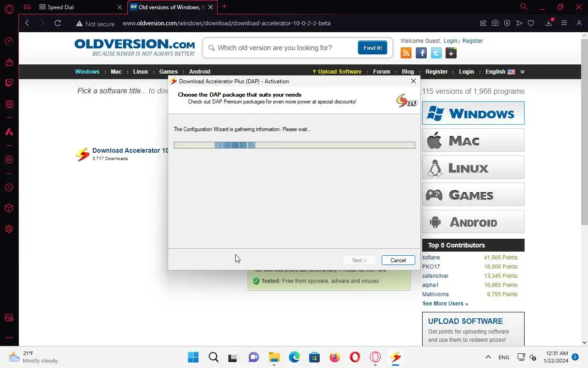Click the colorful plus share icon
The width and height of the screenshot is (588, 368).
pyautogui.click(x=451, y=53)
